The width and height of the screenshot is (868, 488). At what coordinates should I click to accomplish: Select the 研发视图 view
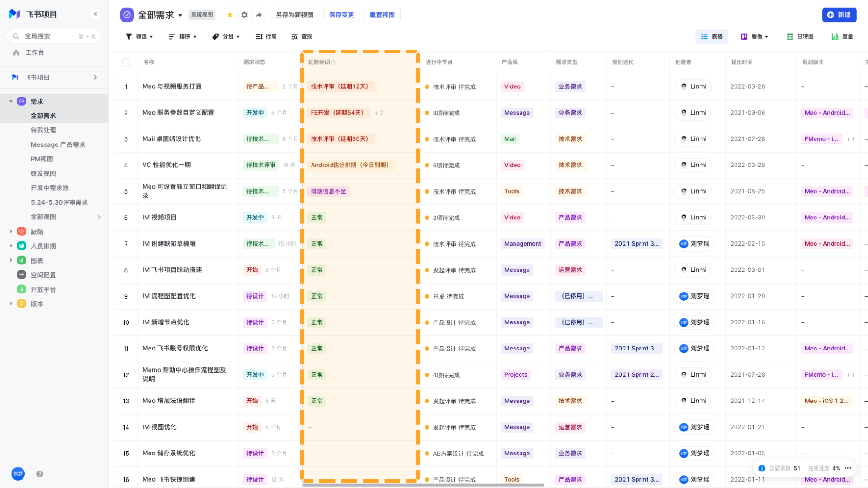[43, 173]
